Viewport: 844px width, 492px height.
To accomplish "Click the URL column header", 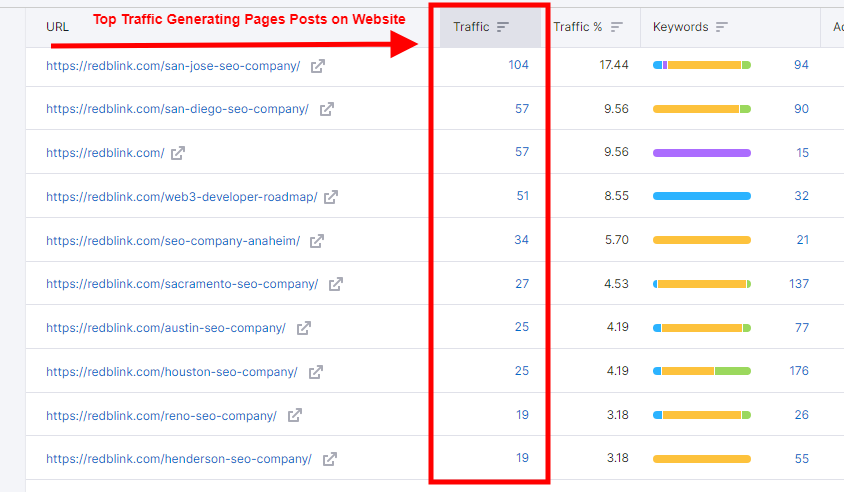I will (x=58, y=27).
